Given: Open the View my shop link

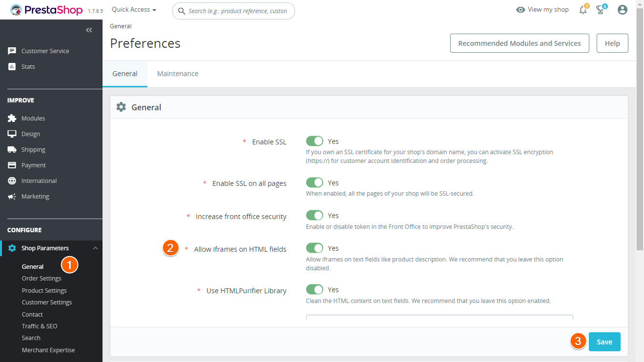Looking at the screenshot, I should click(x=542, y=10).
